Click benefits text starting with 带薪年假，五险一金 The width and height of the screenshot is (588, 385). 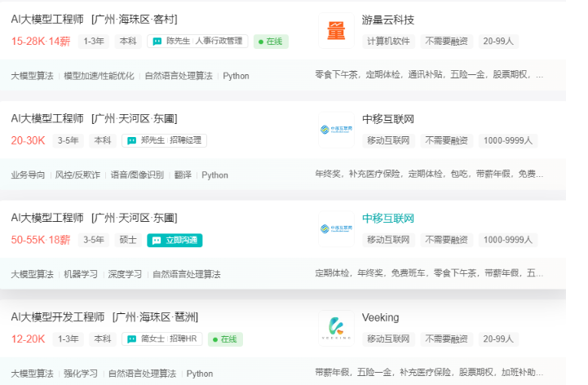point(429,373)
